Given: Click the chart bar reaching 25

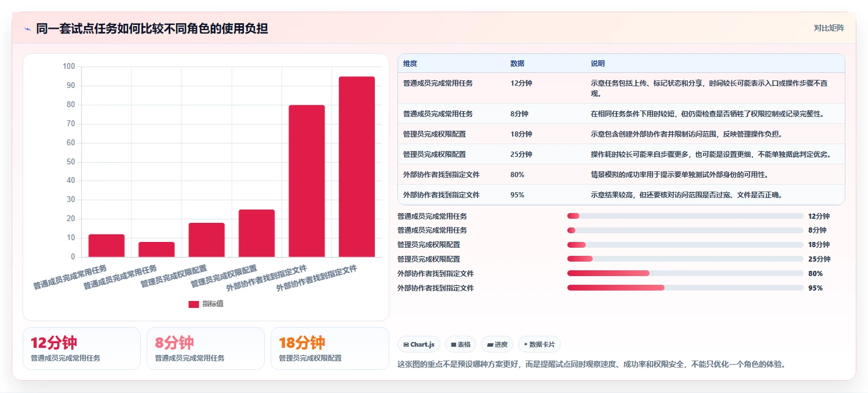Looking at the screenshot, I should coord(257,233).
